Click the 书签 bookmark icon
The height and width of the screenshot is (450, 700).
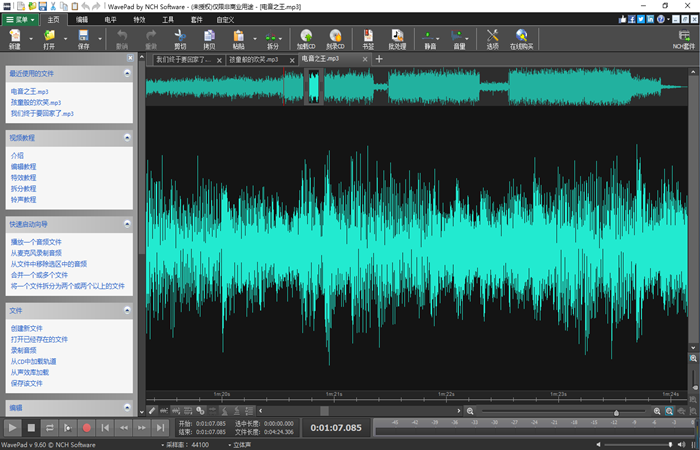click(x=368, y=38)
